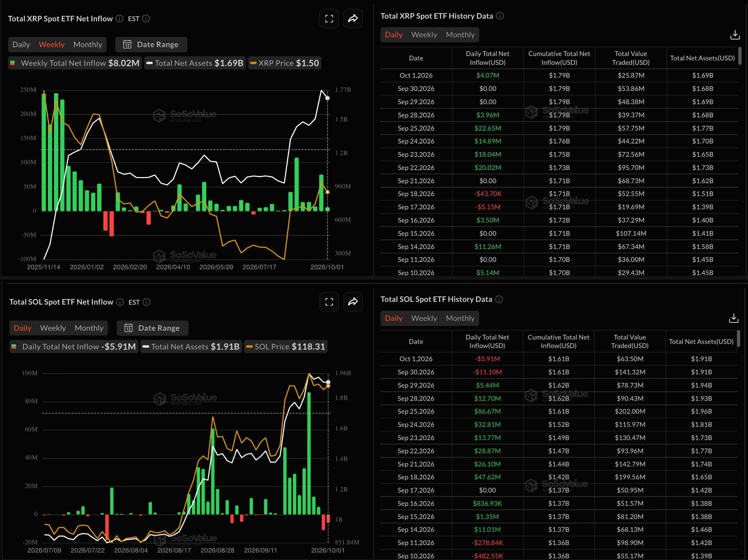
Task: Click $202.00M traded value cell in SOL table
Action: (630, 411)
